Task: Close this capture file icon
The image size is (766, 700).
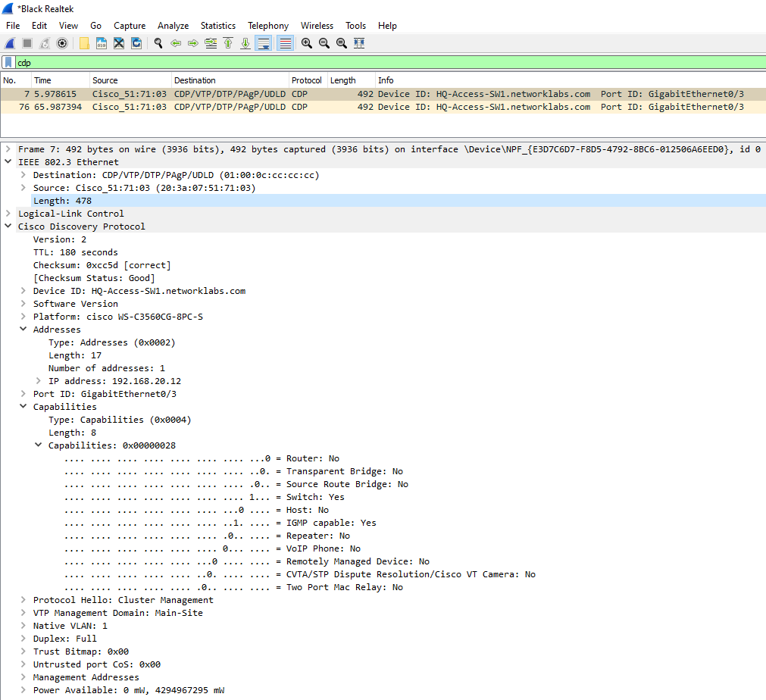Action: pos(119,43)
